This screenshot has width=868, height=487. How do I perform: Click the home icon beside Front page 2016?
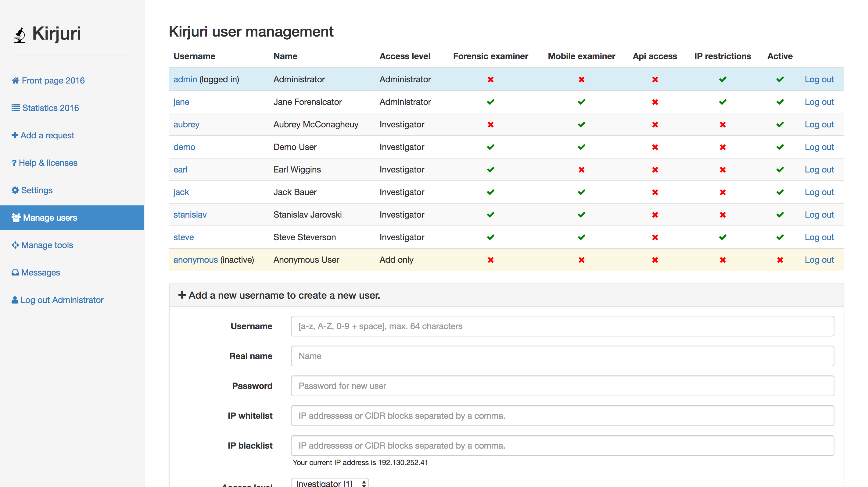[x=15, y=80]
